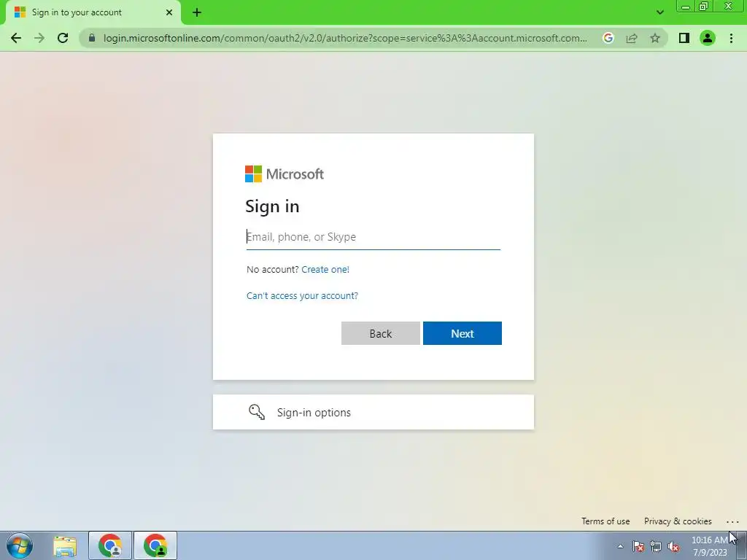
Task: Restore down the Chrome window
Action: click(704, 6)
